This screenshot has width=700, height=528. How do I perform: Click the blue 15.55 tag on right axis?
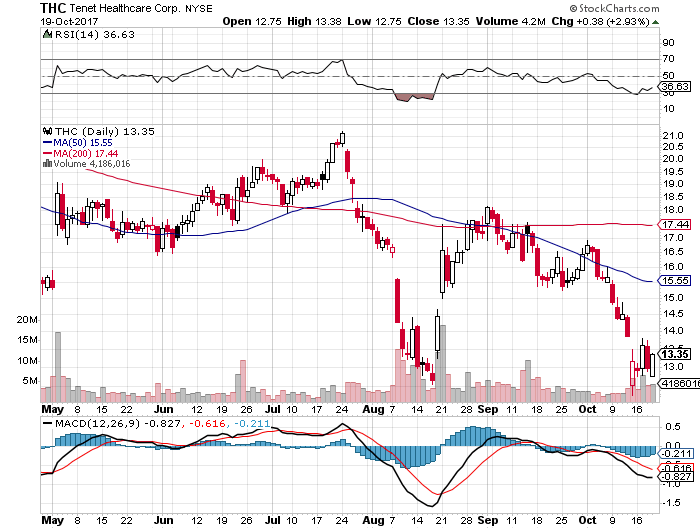(675, 281)
